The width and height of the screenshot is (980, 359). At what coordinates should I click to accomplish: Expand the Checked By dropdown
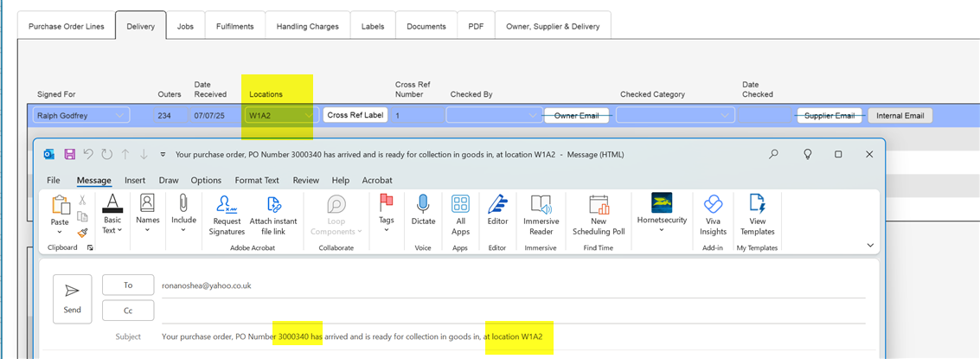(x=533, y=116)
